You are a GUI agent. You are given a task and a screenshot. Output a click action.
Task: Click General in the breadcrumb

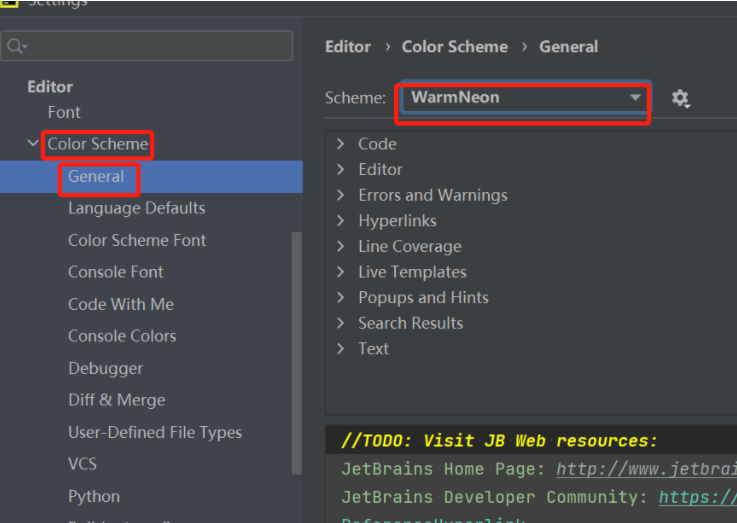point(568,47)
